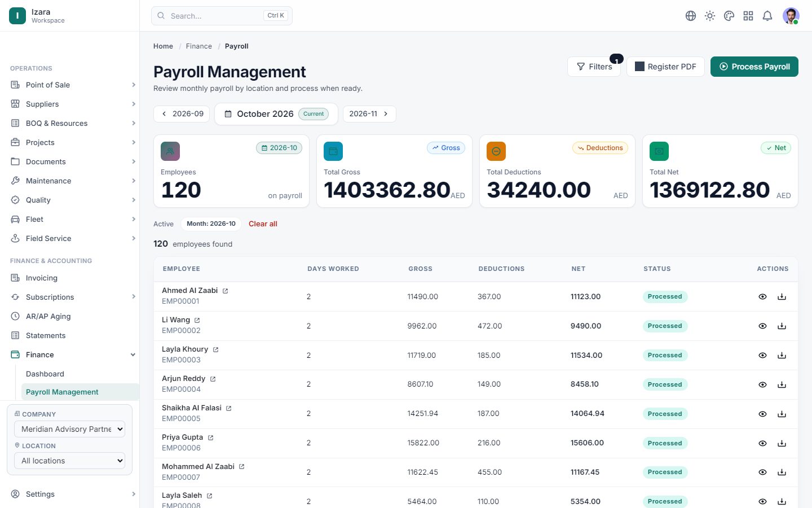View payroll details for Shaikha Al Falasi
The image size is (812, 508).
pos(762,414)
